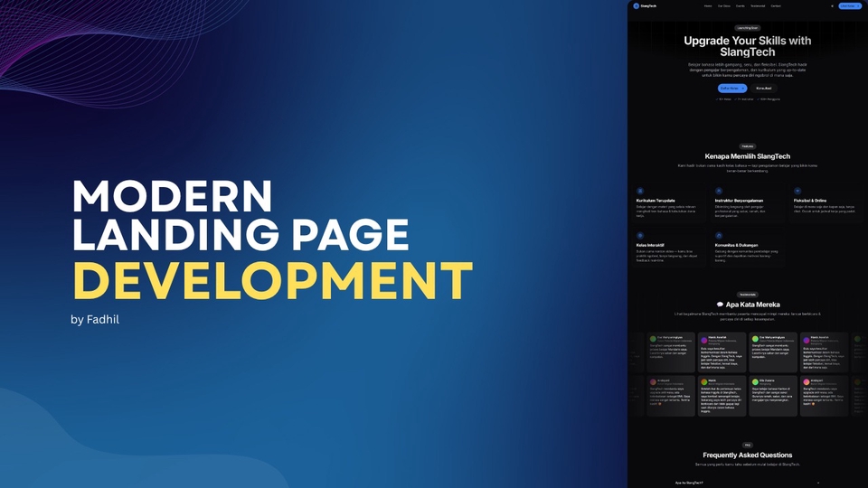Click the first testimonial card avatar

[x=653, y=339]
